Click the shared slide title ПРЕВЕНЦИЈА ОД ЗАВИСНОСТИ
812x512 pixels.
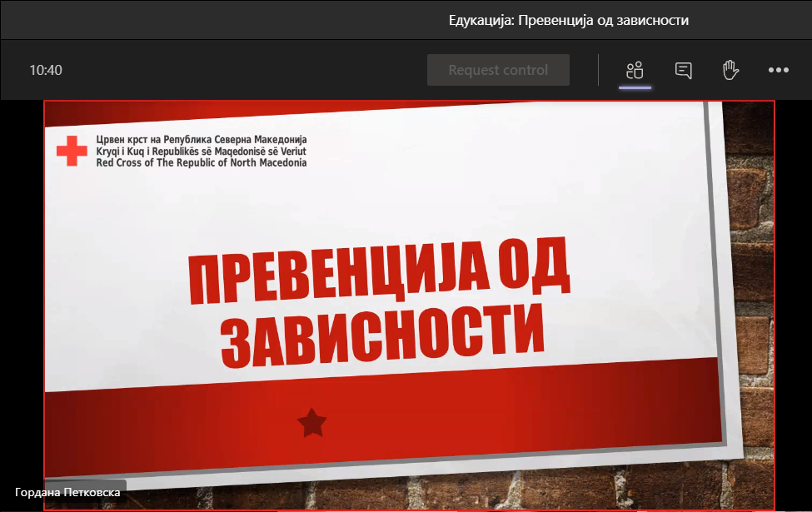pyautogui.click(x=380, y=305)
